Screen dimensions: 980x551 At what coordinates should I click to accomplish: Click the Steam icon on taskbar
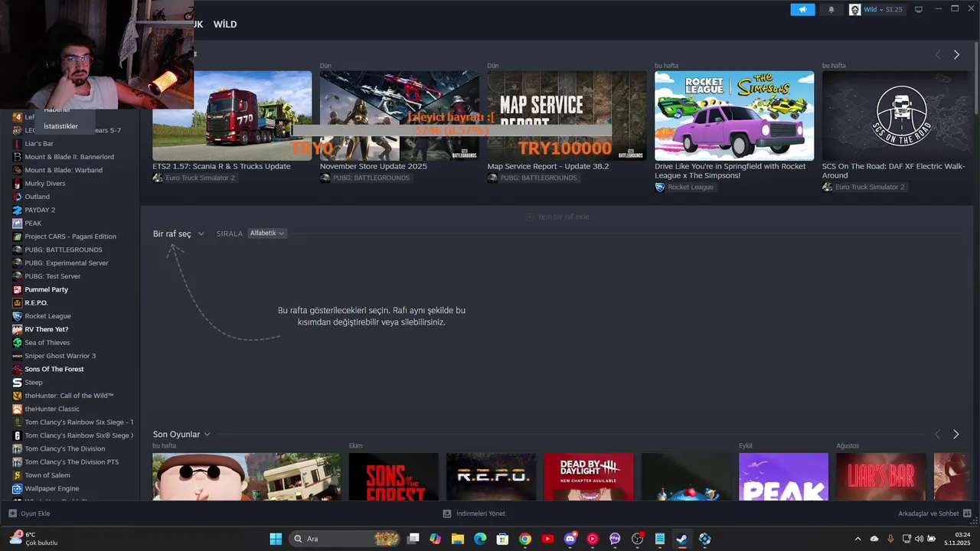(681, 539)
